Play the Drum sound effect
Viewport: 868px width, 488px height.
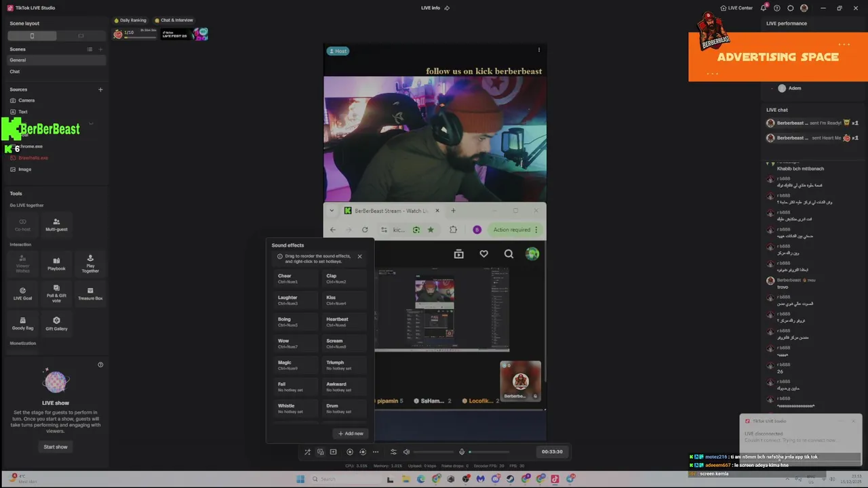343,409
